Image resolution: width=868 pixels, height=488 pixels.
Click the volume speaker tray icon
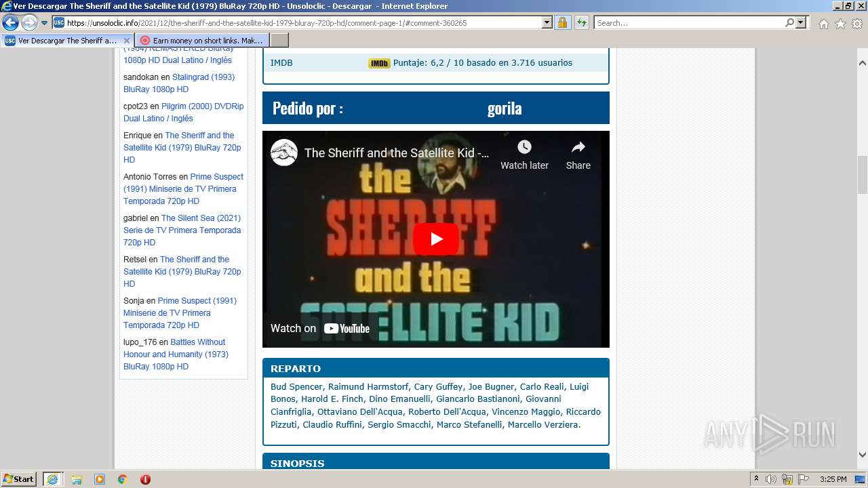tap(771, 479)
